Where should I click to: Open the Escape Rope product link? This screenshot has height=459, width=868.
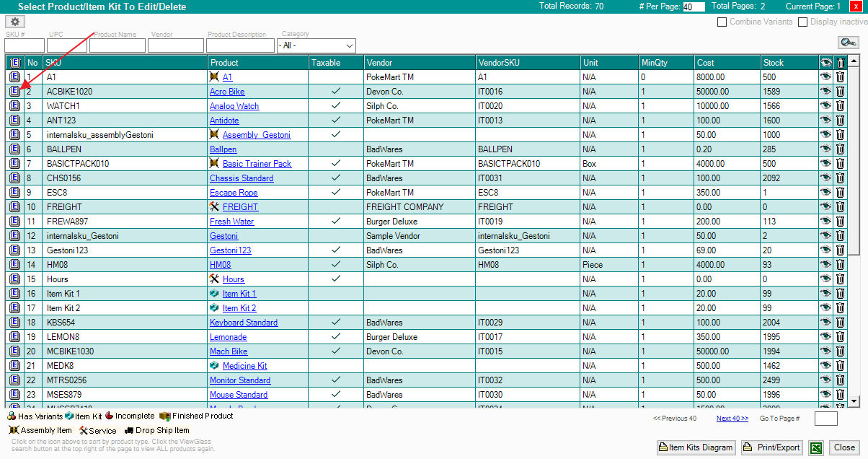[x=234, y=193]
